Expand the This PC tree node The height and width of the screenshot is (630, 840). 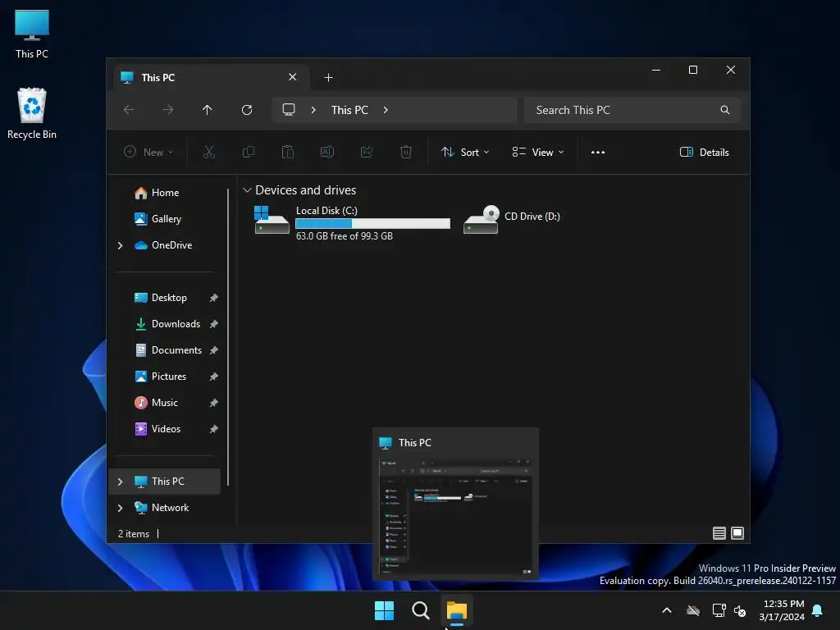point(120,482)
